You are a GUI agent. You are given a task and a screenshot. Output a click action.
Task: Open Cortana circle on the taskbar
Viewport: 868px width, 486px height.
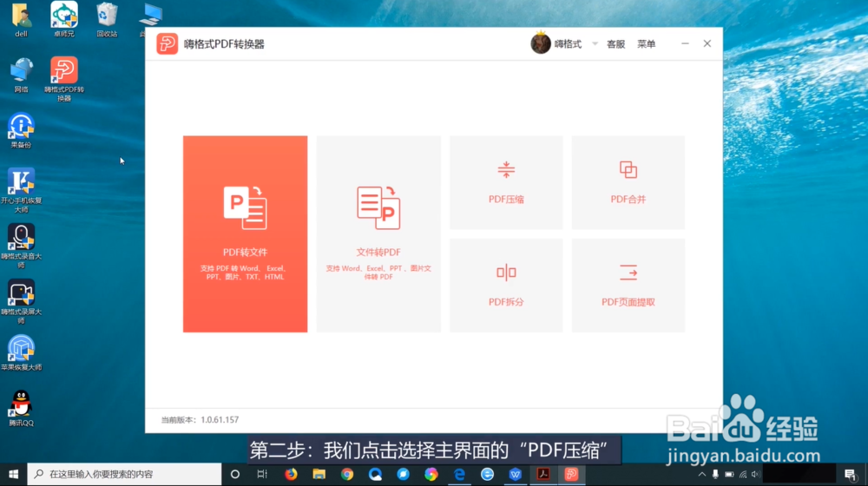click(234, 475)
